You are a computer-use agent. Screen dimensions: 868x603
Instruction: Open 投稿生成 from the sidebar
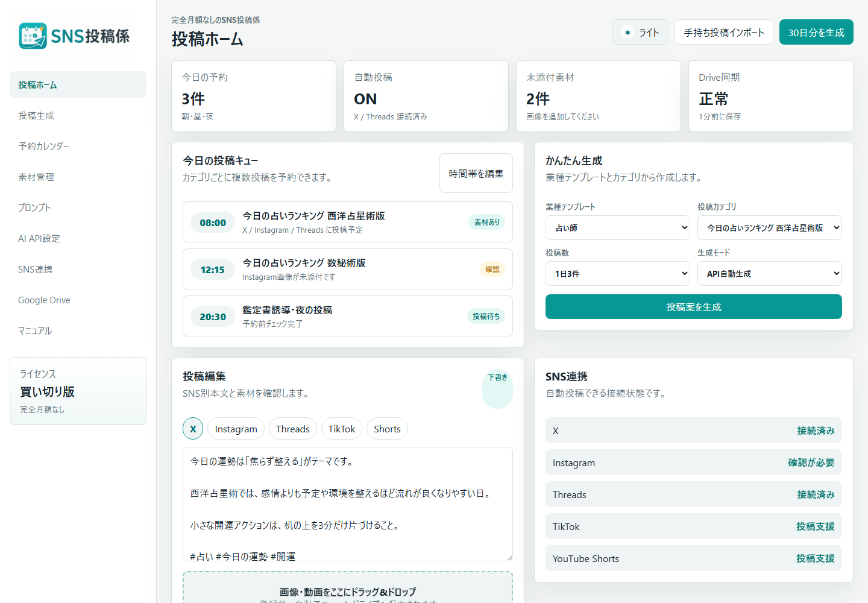coord(78,115)
